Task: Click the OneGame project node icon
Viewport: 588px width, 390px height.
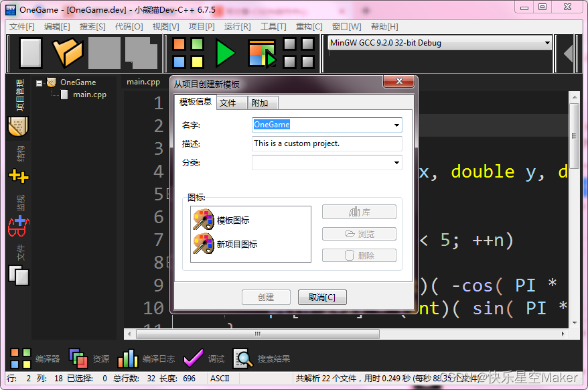Action: click(52, 82)
